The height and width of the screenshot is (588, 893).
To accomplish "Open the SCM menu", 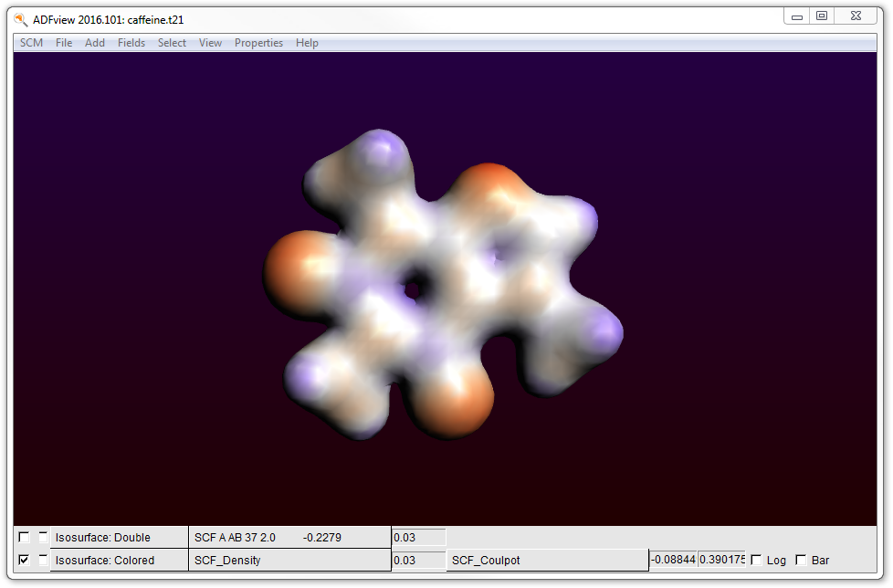I will 31,43.
